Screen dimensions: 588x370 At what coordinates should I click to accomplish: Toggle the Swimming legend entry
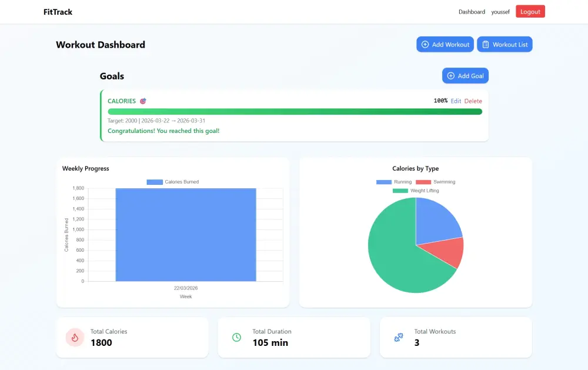tap(438, 182)
